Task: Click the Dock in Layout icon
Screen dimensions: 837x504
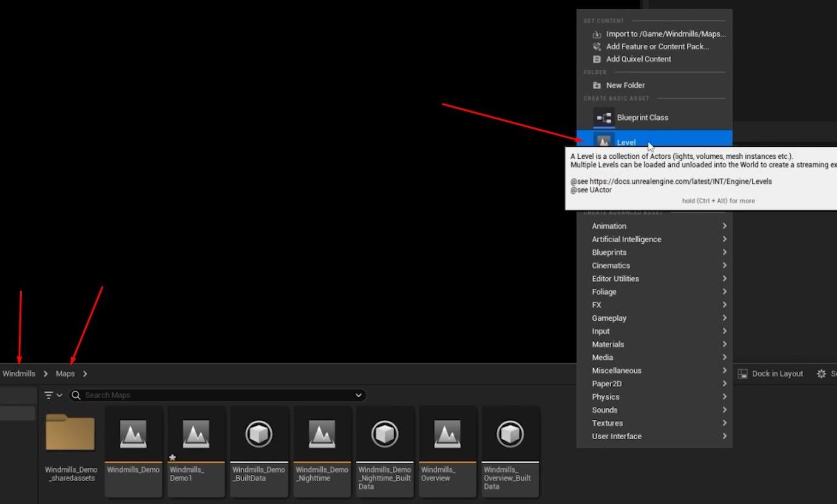Action: coord(742,374)
